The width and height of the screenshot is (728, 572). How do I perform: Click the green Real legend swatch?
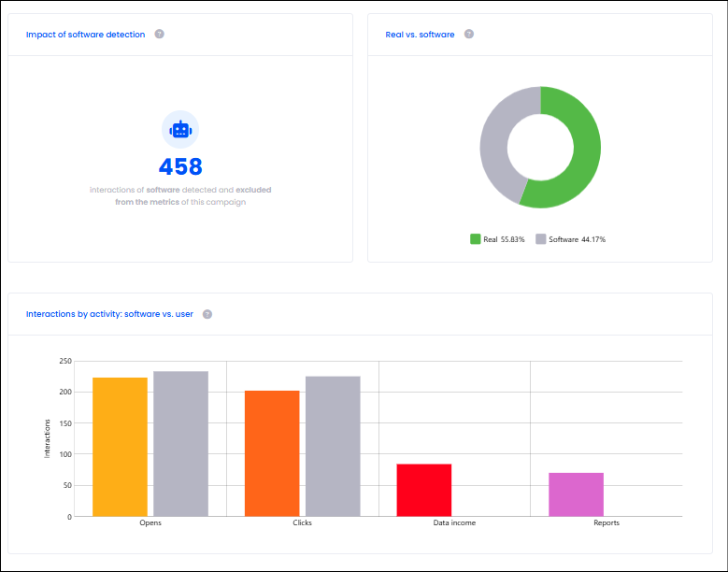(x=475, y=239)
